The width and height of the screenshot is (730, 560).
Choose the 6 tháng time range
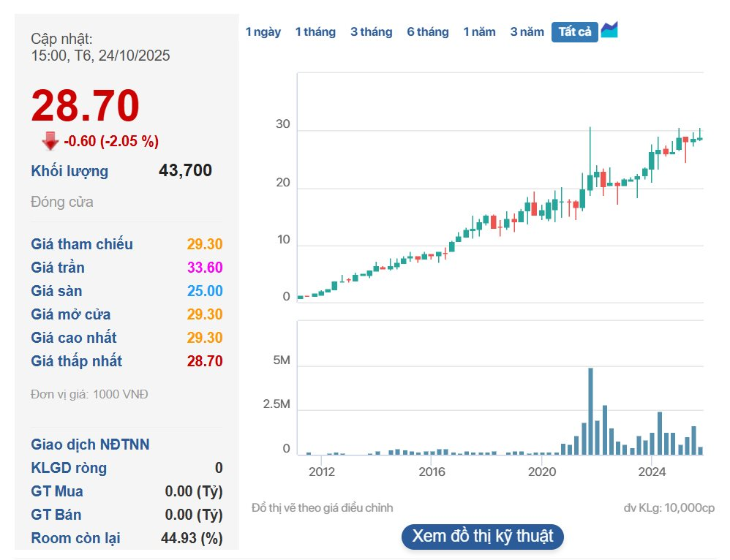pos(427,32)
